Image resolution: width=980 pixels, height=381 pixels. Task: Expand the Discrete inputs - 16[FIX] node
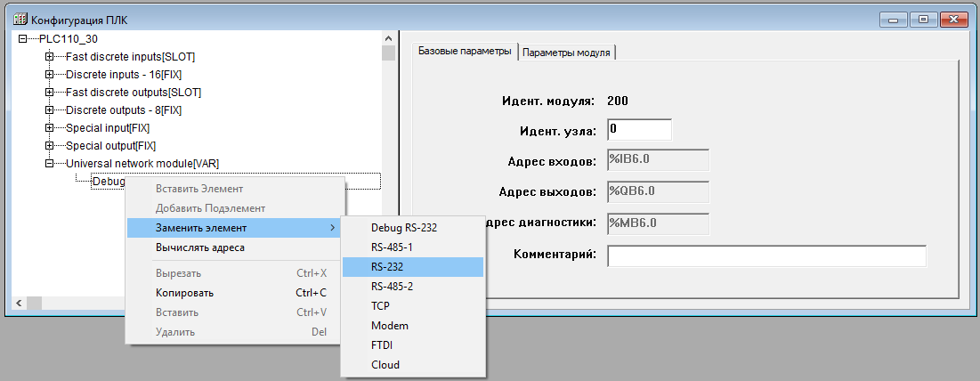[50, 74]
